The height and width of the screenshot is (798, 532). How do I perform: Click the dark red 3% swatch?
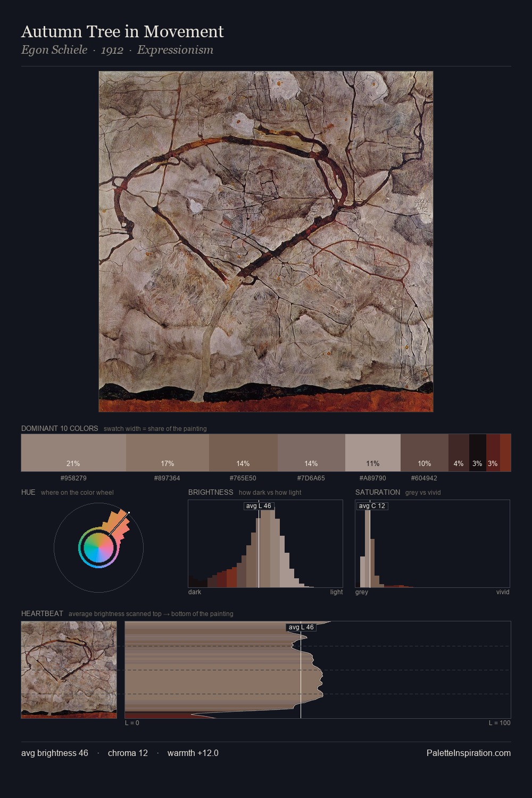(493, 453)
